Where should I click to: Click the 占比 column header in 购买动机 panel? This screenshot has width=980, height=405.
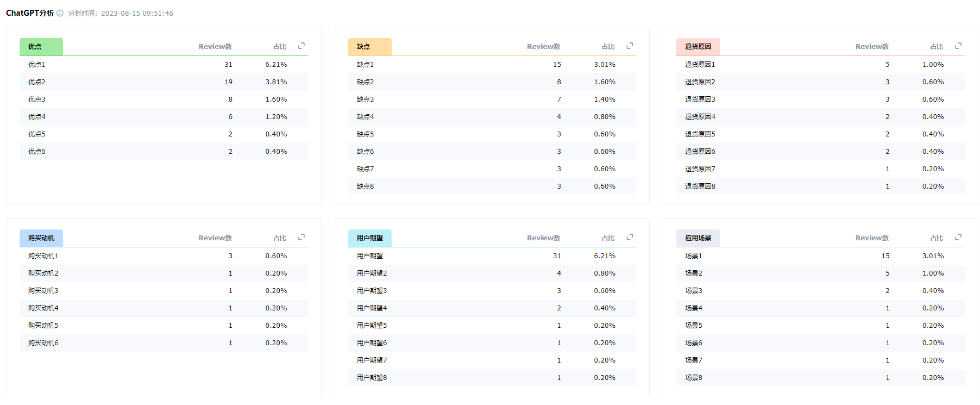[280, 238]
